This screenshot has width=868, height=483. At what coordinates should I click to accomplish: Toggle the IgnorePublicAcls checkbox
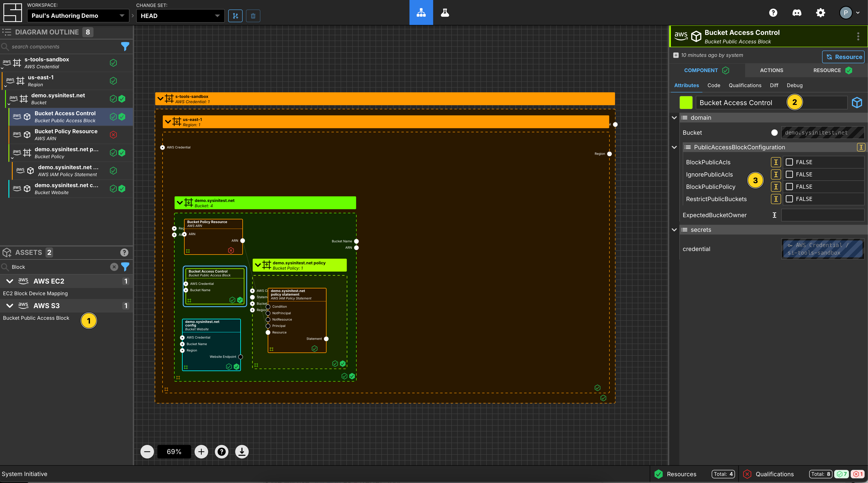tap(789, 174)
